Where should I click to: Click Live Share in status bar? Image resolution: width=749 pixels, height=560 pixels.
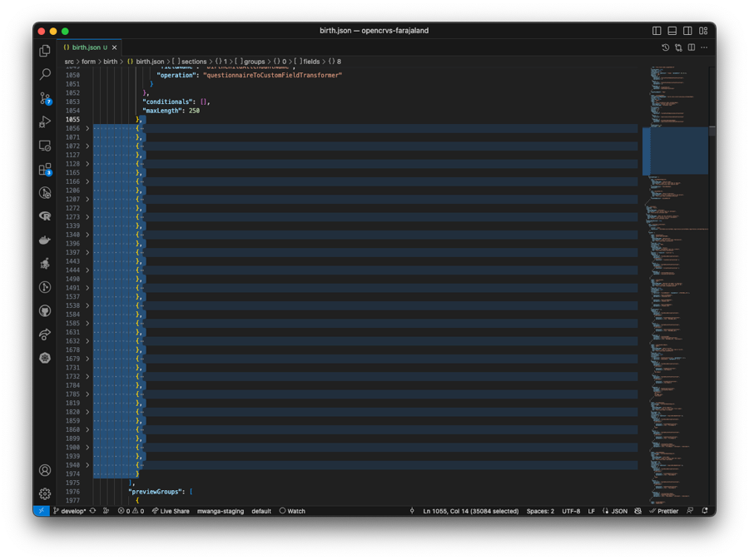(171, 511)
